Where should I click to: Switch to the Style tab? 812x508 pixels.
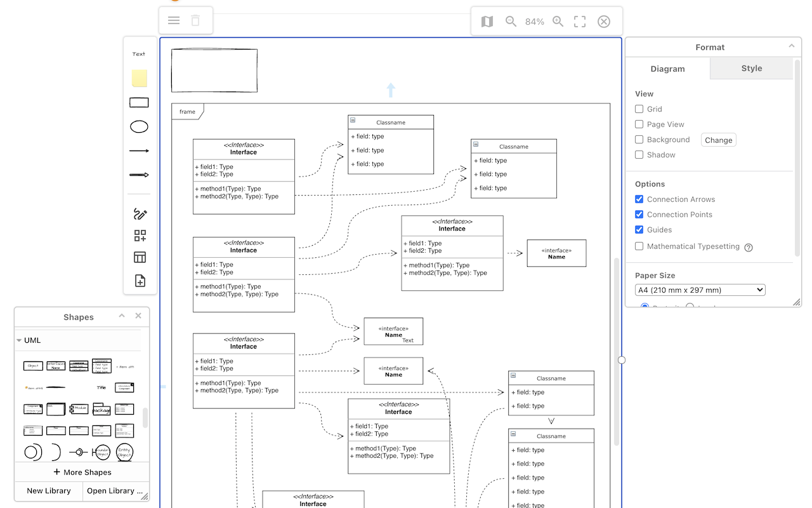click(751, 68)
